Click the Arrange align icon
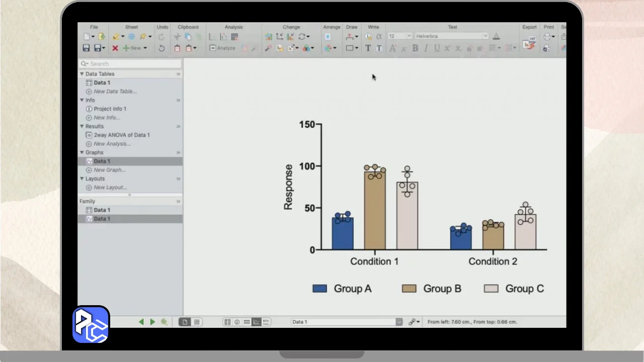Viewport: 644px width, 362px height. pyautogui.click(x=328, y=37)
